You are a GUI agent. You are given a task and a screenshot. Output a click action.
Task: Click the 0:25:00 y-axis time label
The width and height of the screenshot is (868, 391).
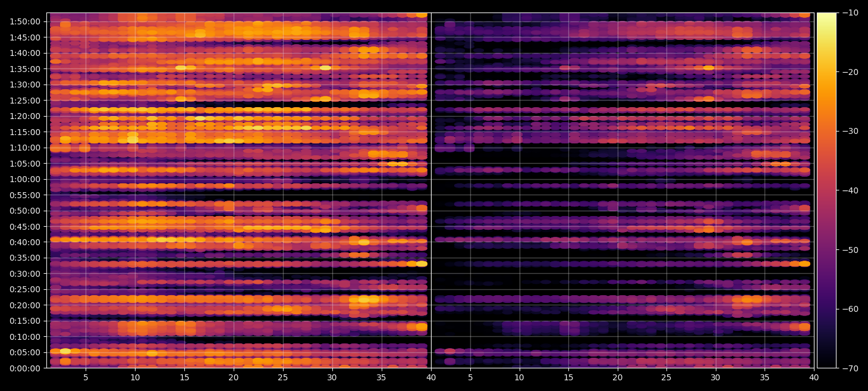point(25,289)
